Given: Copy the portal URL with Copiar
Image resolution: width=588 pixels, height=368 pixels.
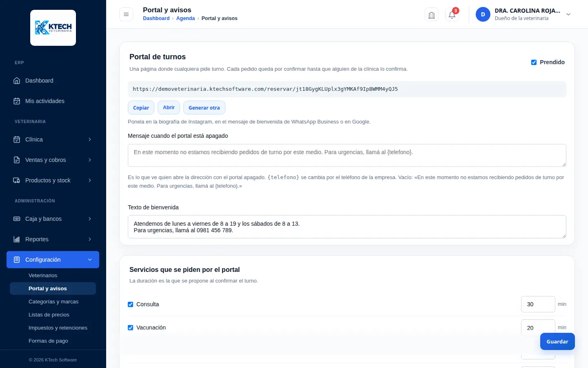Looking at the screenshot, I should click(x=141, y=108).
